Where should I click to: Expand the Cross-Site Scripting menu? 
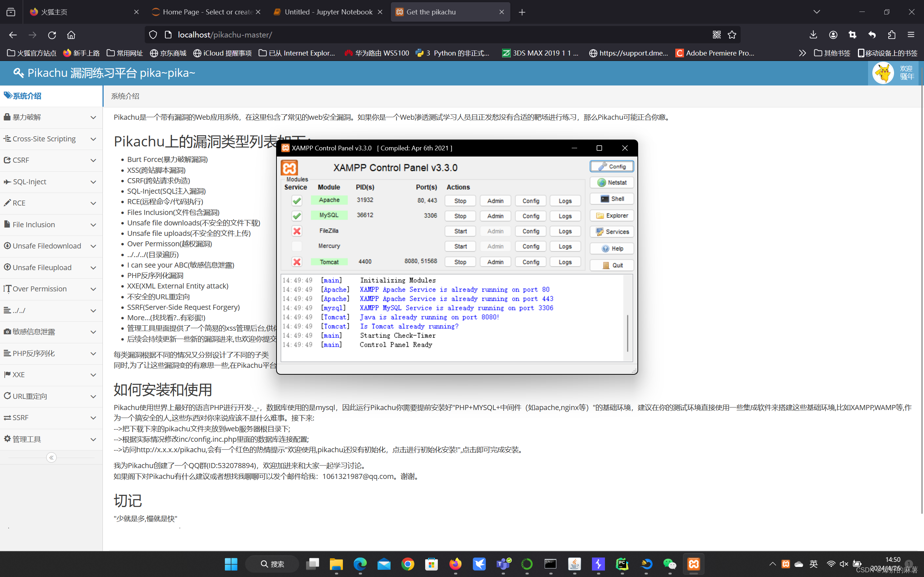pos(51,139)
